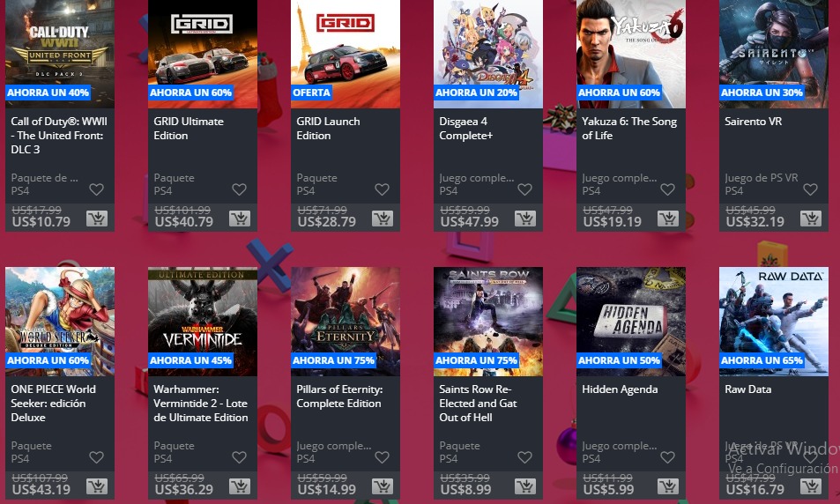Add ONE PIECE World Seeker to cart
Image resolution: width=840 pixels, height=504 pixels.
coord(97,485)
